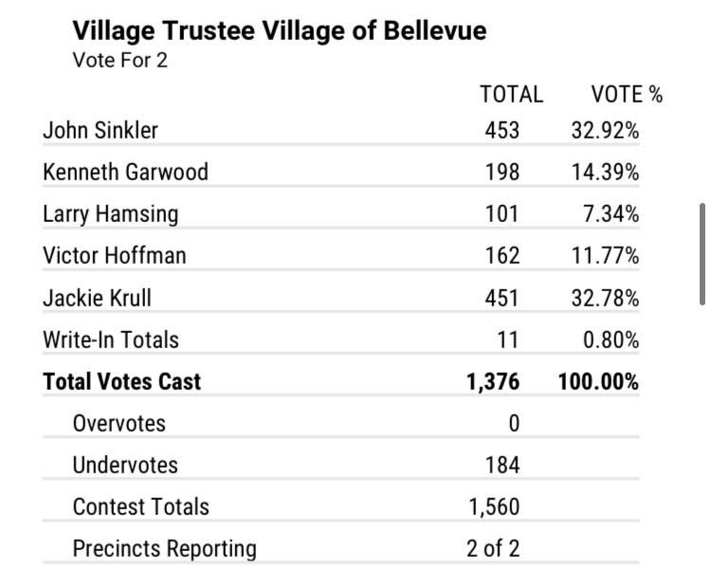Image resolution: width=711 pixels, height=588 pixels.
Task: Click the Total Votes Cast label
Action: click(122, 381)
